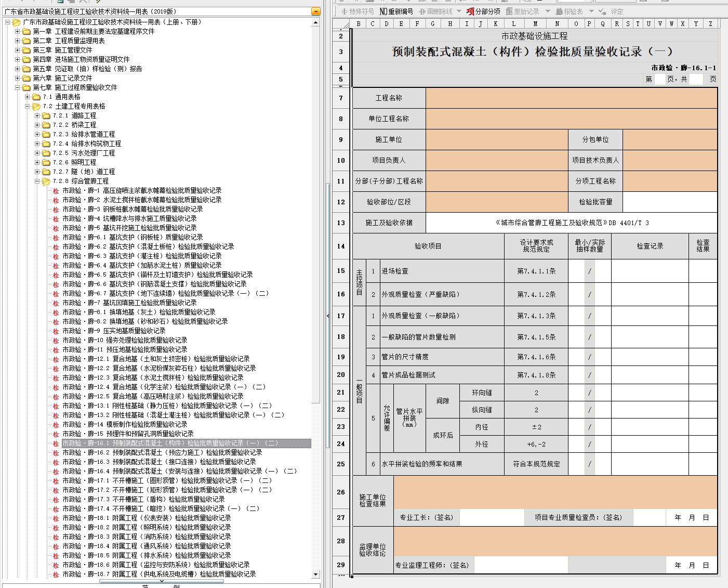Collapse the 7.2.8 综合管廊工程 node
Image resolution: width=728 pixels, height=588 pixels.
37,181
